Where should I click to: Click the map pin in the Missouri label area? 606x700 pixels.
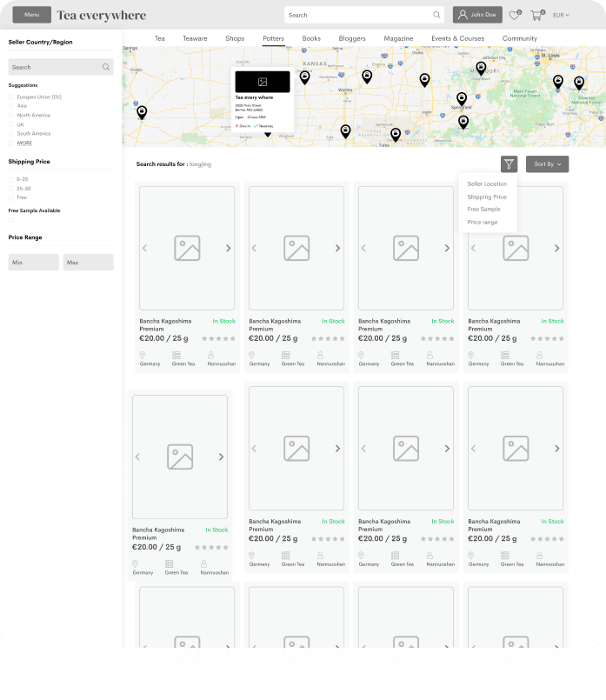pyautogui.click(x=481, y=69)
